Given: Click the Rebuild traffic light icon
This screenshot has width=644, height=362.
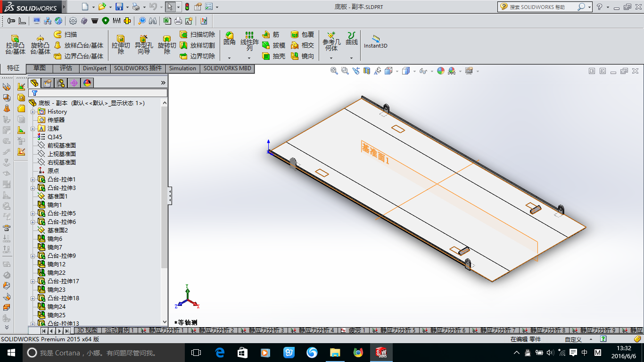Looking at the screenshot, I should pyautogui.click(x=187, y=7).
